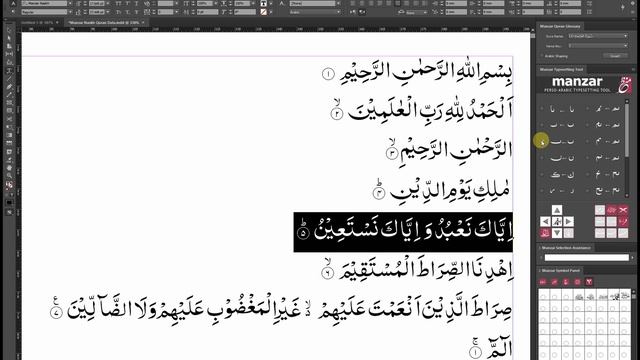Click the text stroke color swatch
The width and height of the screenshot is (640, 360).
pyautogui.click(x=264, y=12)
